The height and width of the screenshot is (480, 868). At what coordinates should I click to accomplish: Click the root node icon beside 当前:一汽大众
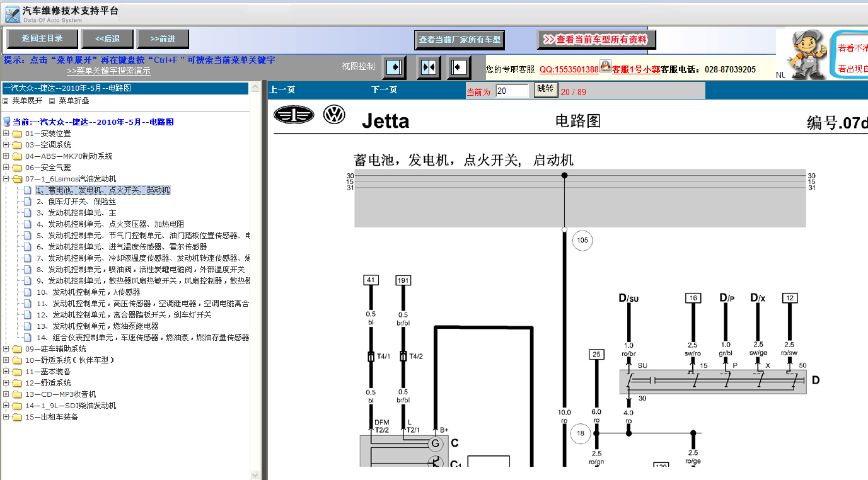[x=7, y=122]
